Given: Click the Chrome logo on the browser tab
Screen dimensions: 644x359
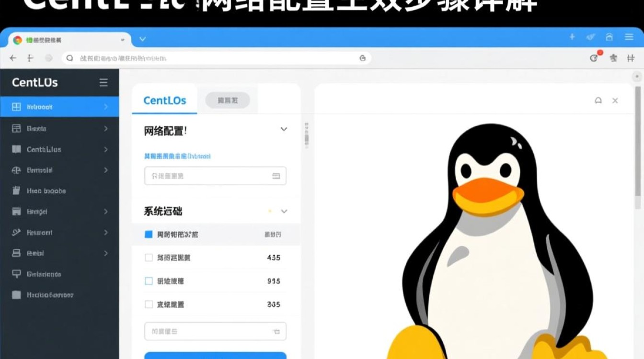Looking at the screenshot, I should pyautogui.click(x=18, y=40).
